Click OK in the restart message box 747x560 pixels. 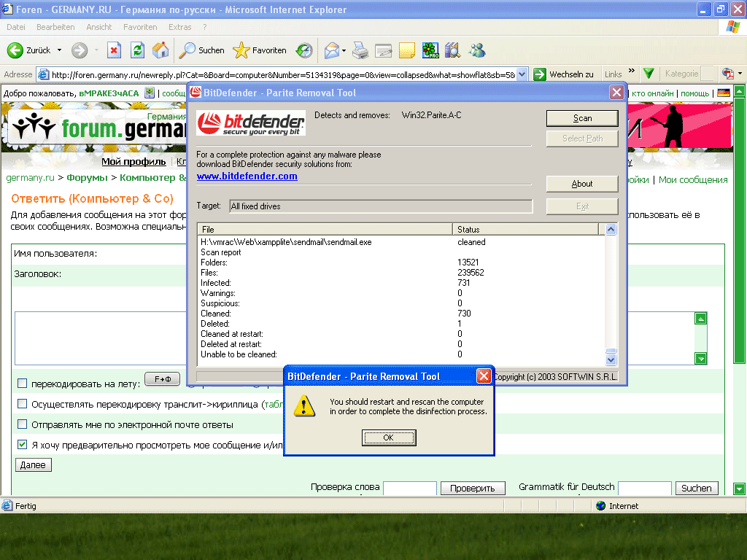pyautogui.click(x=389, y=437)
